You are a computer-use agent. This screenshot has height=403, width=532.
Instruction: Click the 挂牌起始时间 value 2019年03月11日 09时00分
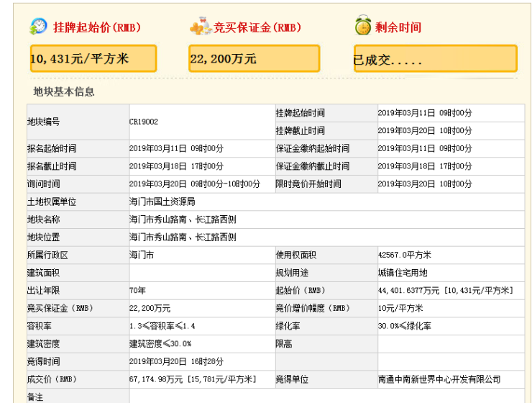point(425,113)
